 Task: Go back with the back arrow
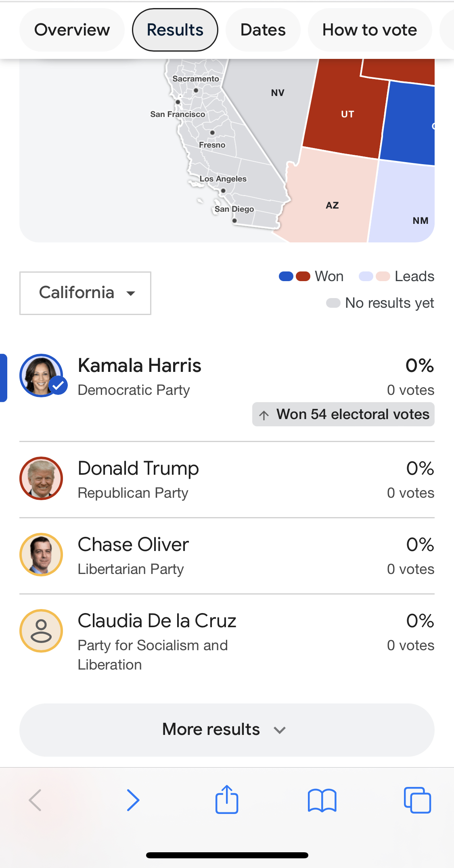tap(36, 800)
